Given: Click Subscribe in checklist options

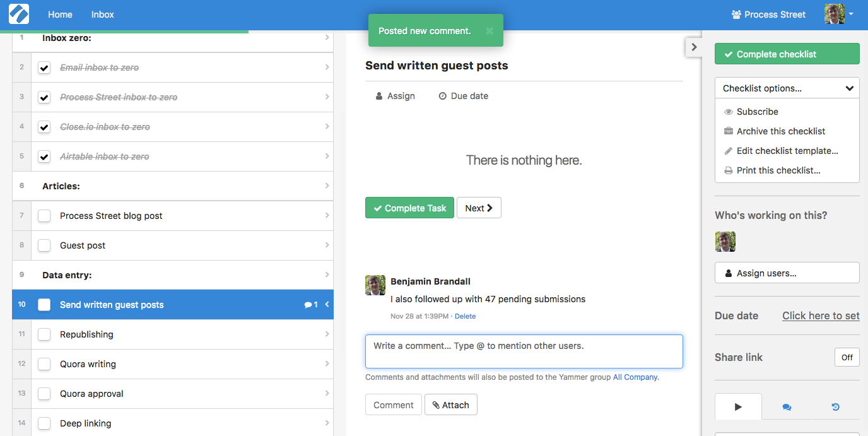Looking at the screenshot, I should pyautogui.click(x=751, y=112).
